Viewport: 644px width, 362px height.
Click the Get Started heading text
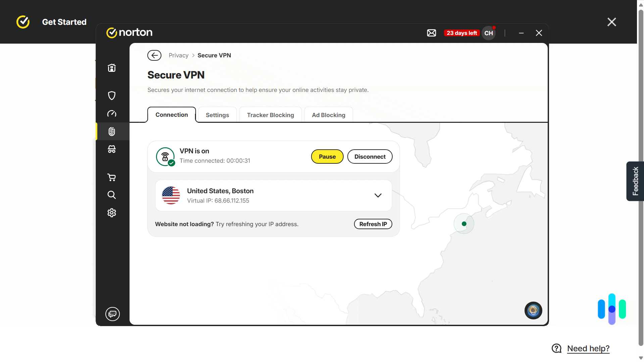tap(64, 22)
